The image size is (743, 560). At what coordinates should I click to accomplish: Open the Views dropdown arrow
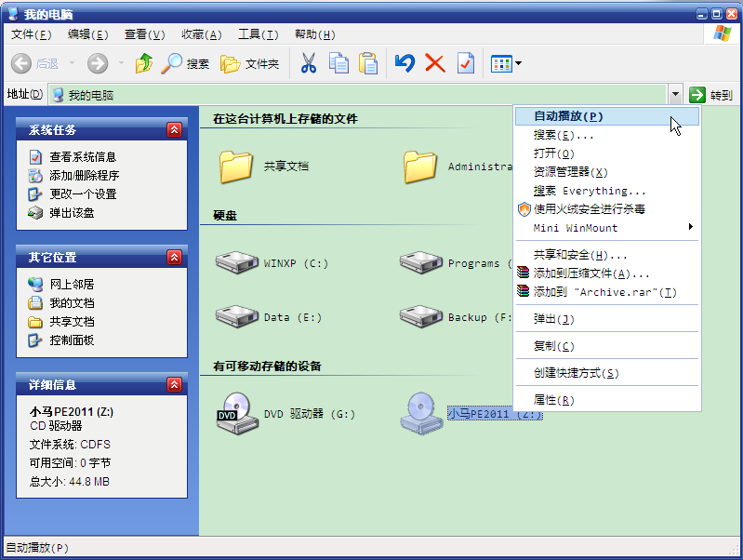(x=518, y=63)
